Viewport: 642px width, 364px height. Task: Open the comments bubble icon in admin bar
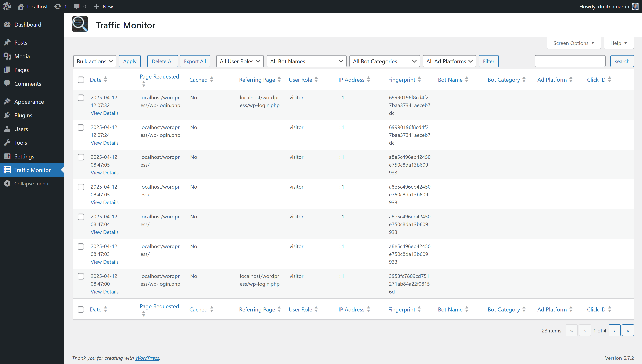[77, 7]
